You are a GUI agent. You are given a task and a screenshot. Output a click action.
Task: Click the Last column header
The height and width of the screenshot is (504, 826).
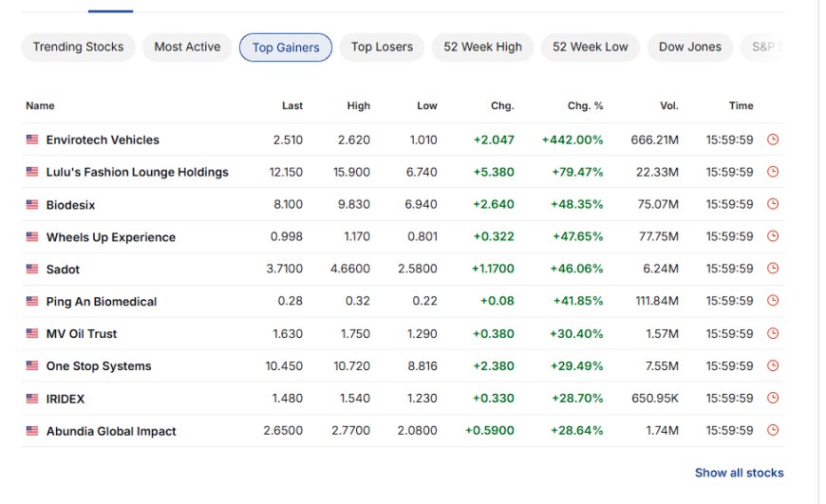coord(292,106)
